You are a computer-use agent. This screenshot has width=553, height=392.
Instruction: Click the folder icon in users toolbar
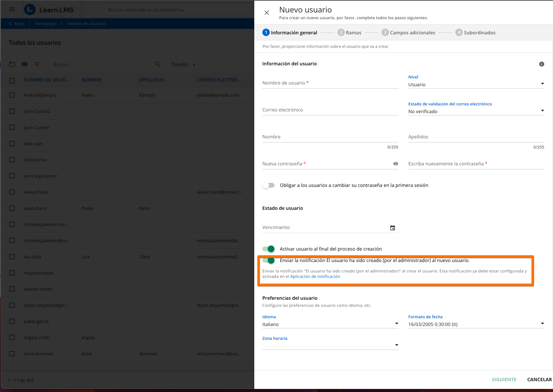point(12,64)
